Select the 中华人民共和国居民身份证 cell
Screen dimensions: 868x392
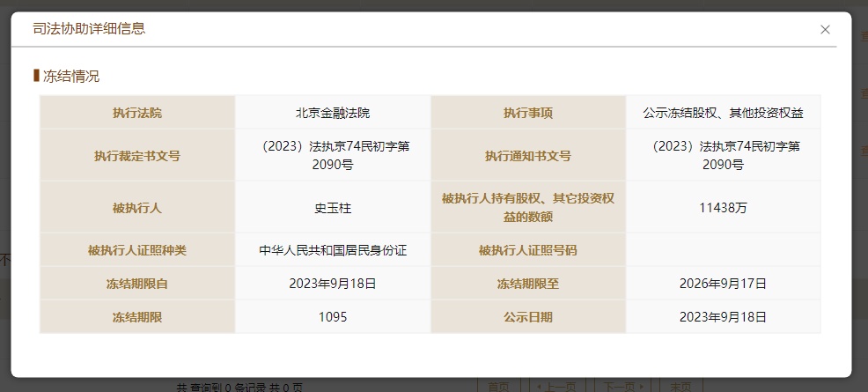point(333,250)
